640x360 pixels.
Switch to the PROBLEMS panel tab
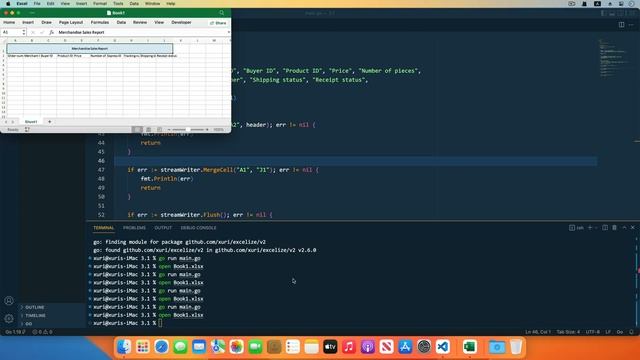click(134, 228)
